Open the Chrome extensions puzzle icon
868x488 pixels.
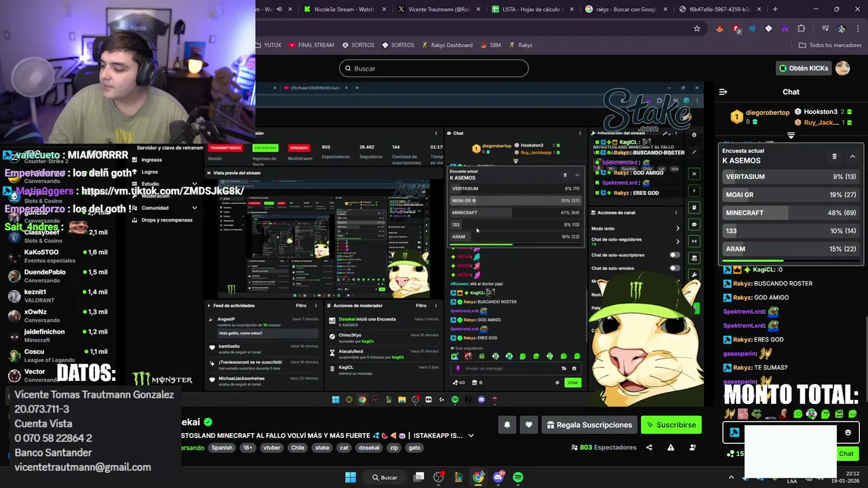[x=801, y=28]
